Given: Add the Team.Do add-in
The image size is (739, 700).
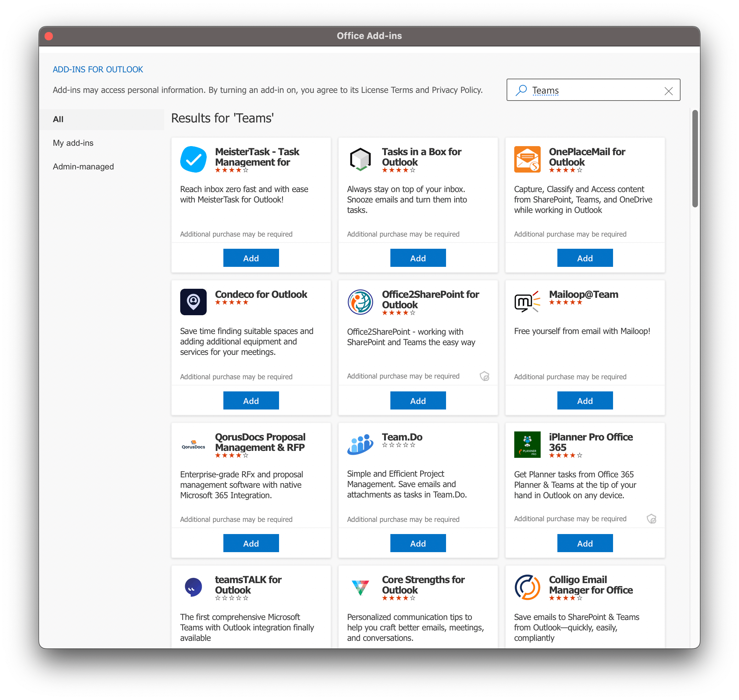Looking at the screenshot, I should [x=418, y=543].
